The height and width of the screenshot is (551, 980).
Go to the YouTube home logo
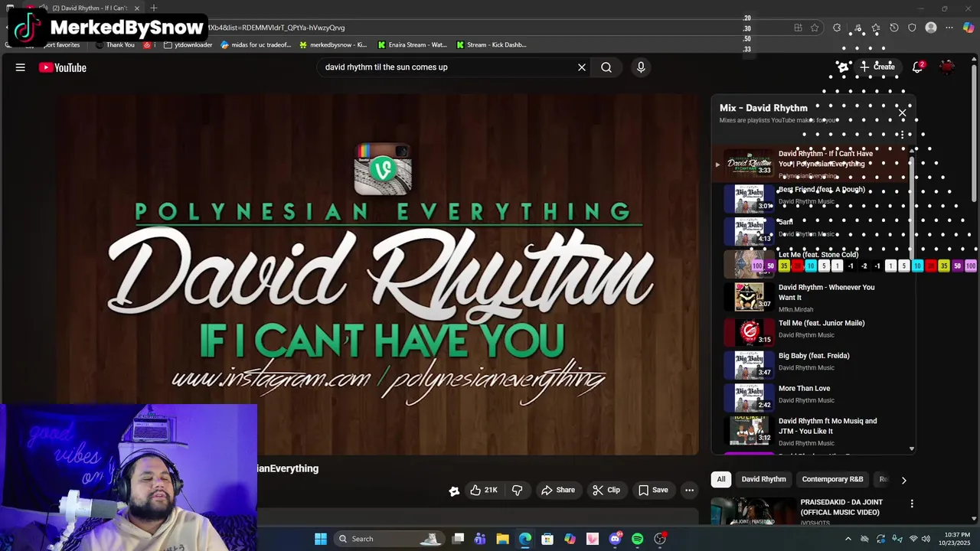click(63, 67)
